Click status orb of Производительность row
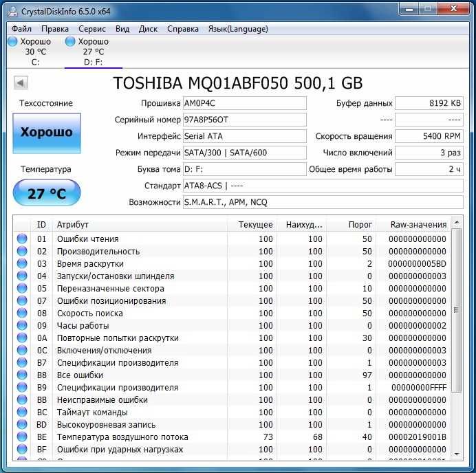The image size is (476, 473). pos(22,251)
